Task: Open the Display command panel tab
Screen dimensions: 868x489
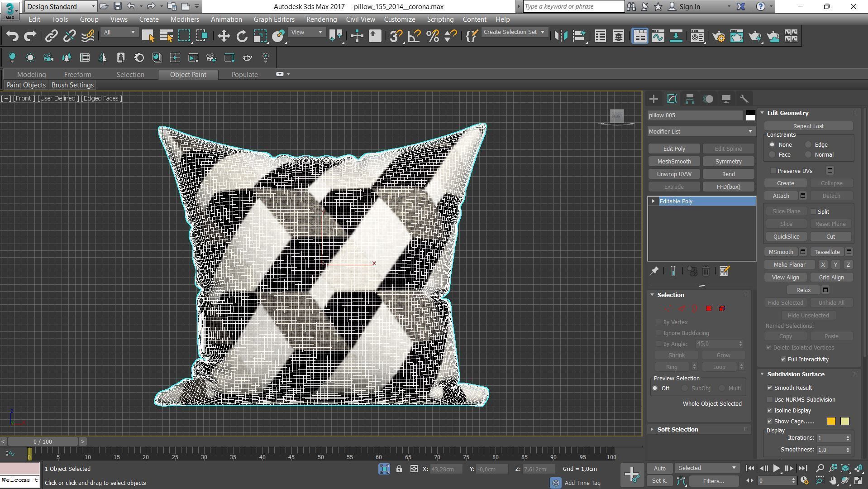Action: tap(726, 99)
